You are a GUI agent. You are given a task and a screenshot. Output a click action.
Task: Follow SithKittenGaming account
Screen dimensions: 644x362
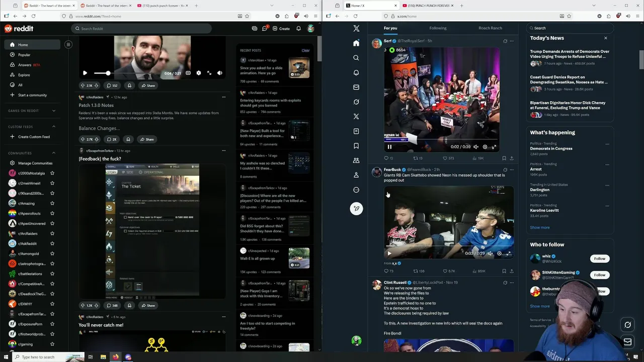(599, 275)
